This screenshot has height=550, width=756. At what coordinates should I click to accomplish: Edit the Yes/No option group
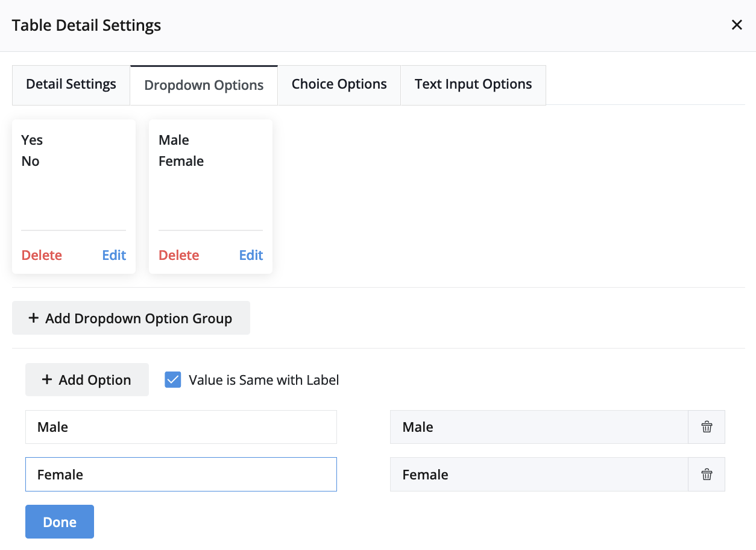(114, 255)
